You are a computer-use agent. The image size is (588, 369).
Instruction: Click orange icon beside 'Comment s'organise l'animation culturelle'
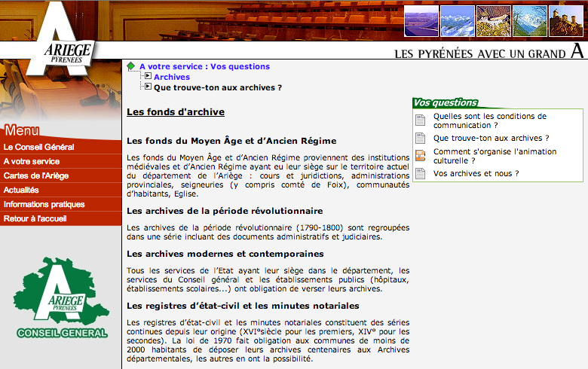click(421, 155)
